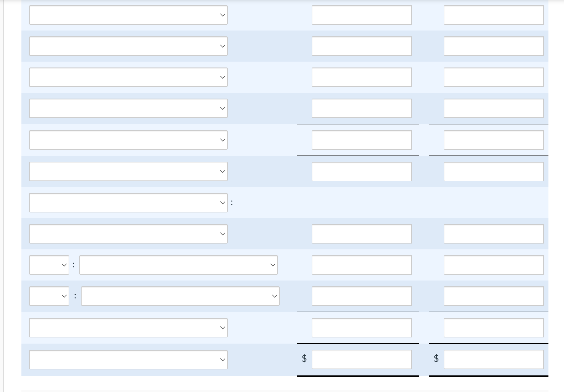Click the total field beside the right dollar sign
Image resolution: width=564 pixels, height=392 pixels.
point(494,359)
